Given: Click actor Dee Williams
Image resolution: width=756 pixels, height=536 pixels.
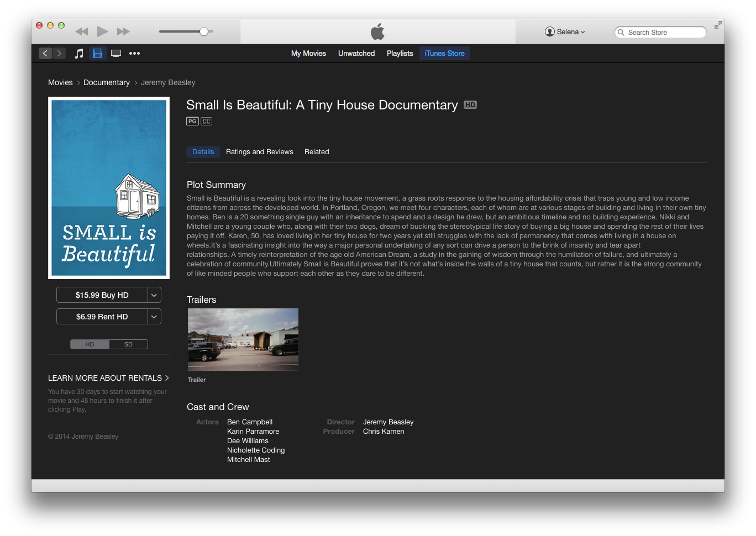Looking at the screenshot, I should tap(248, 441).
